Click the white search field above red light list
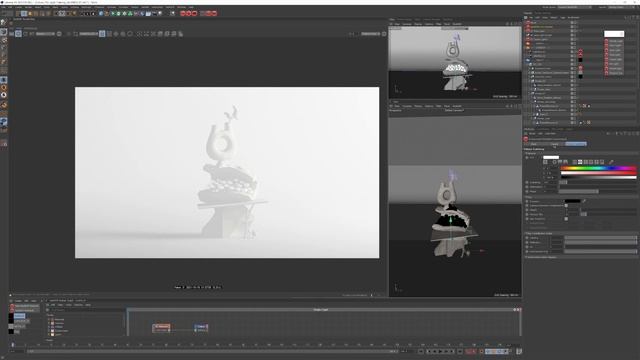Viewport: 640px width, 360px height. (x=614, y=34)
